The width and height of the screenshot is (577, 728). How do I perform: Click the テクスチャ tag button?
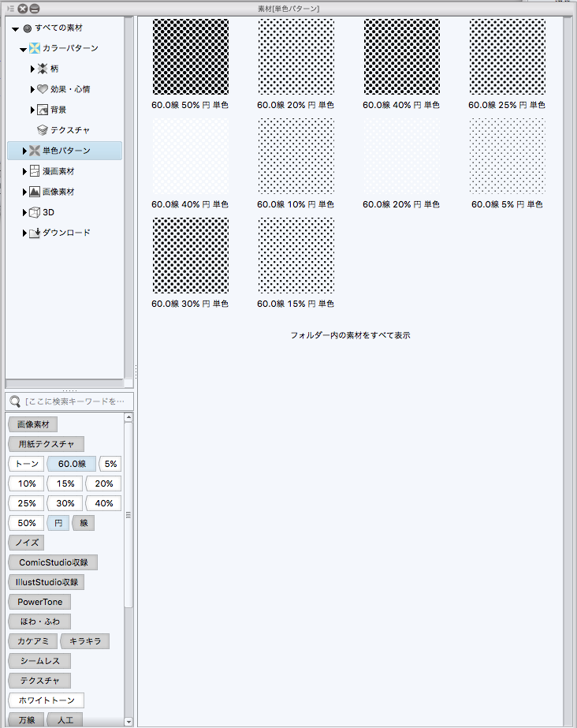click(39, 681)
